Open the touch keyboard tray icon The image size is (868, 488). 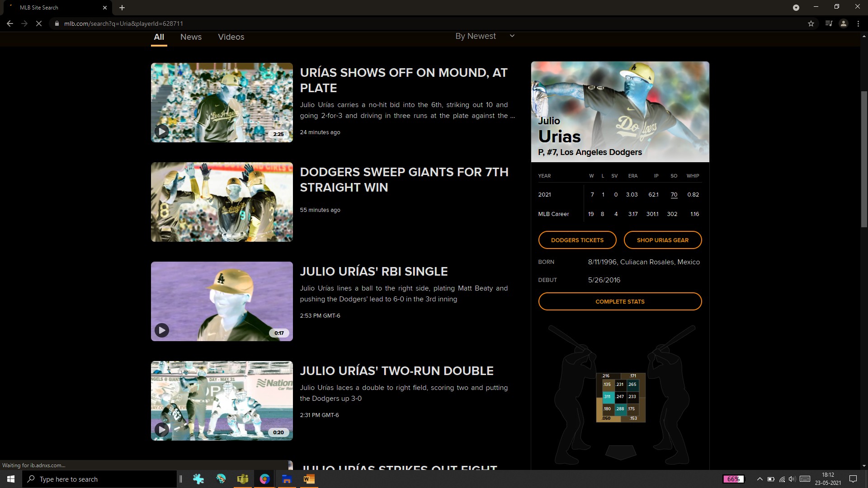point(805,479)
